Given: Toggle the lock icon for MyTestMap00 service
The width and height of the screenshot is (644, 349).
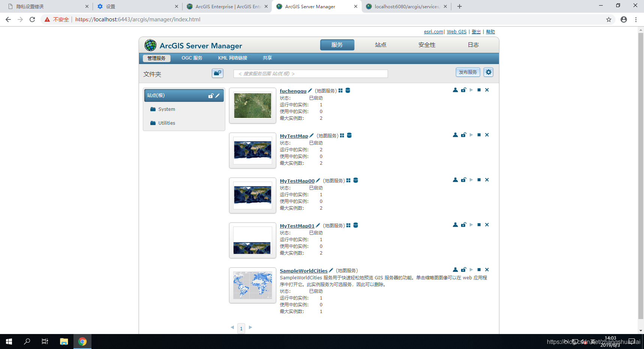Looking at the screenshot, I should 464,180.
